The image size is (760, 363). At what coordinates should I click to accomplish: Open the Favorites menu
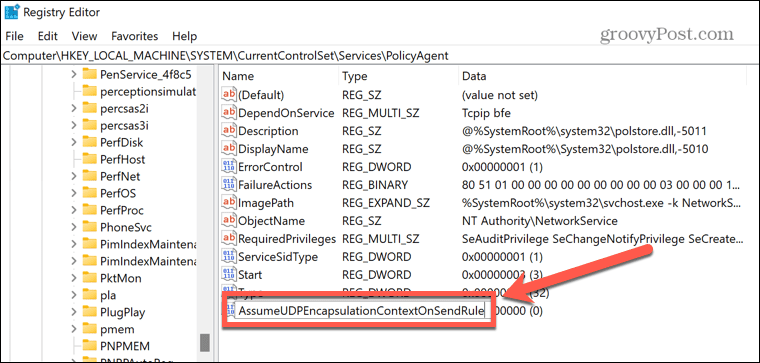135,36
